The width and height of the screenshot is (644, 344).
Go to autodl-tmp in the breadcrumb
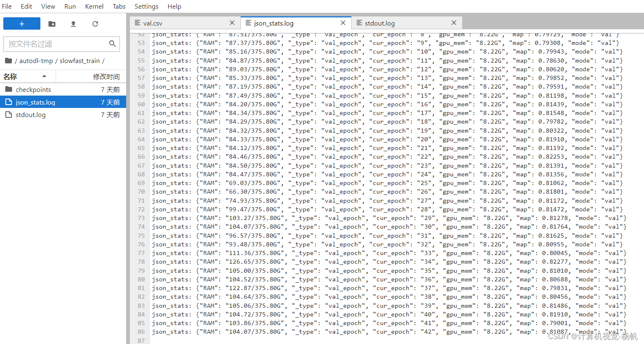[36, 61]
